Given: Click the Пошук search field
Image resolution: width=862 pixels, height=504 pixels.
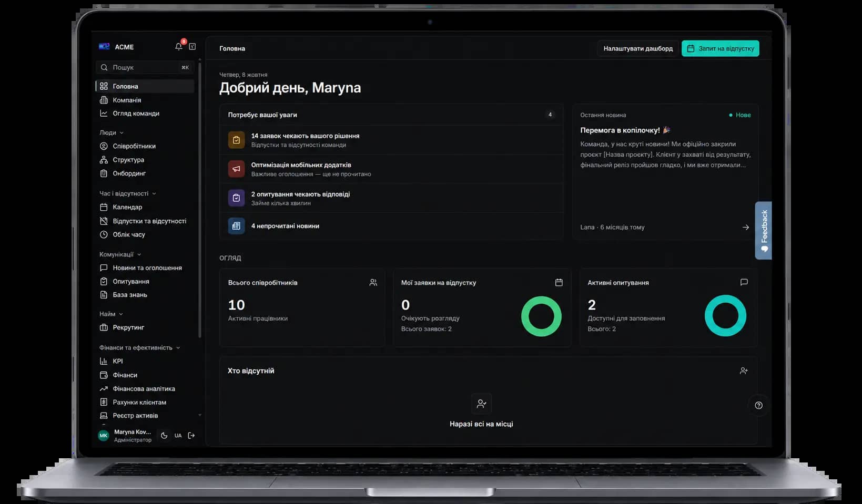Looking at the screenshot, I should [x=145, y=67].
